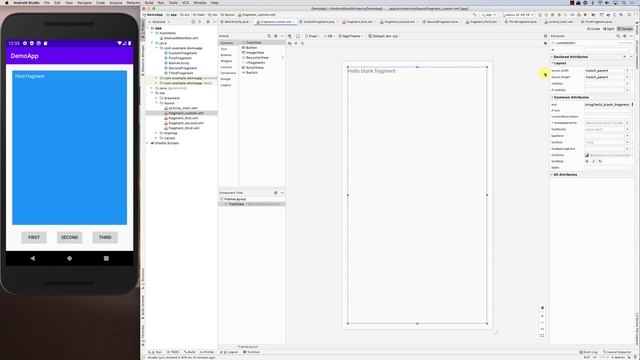Open Component Tree settings gear
The image size is (640, 360).
[x=276, y=193]
